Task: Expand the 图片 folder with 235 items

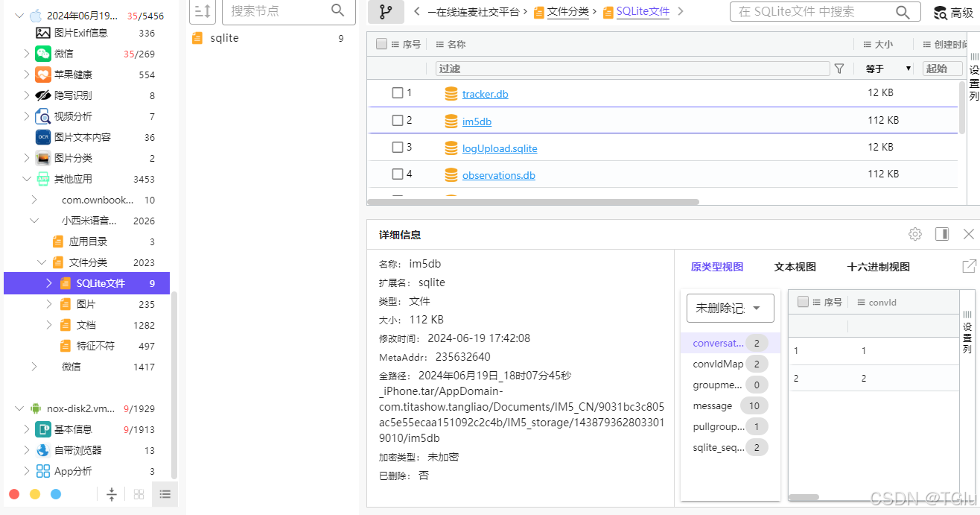Action: 49,304
